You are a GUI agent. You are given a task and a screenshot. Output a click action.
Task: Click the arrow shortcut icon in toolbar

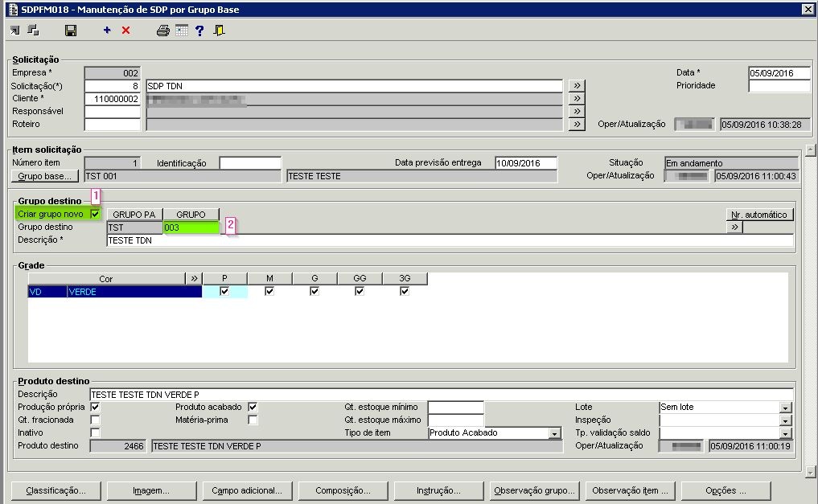(14, 31)
